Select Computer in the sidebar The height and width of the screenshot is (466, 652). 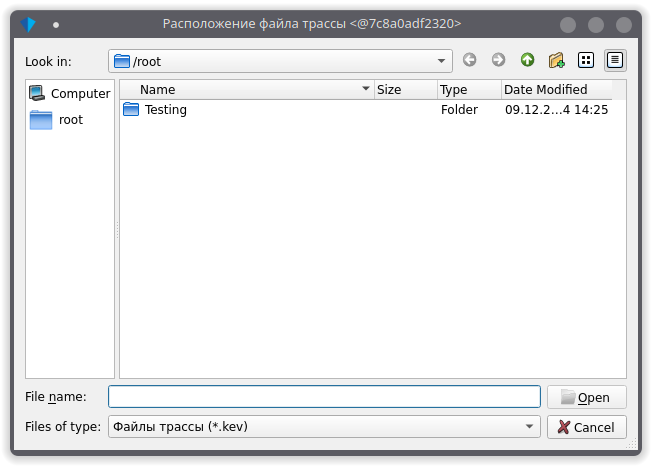click(70, 94)
